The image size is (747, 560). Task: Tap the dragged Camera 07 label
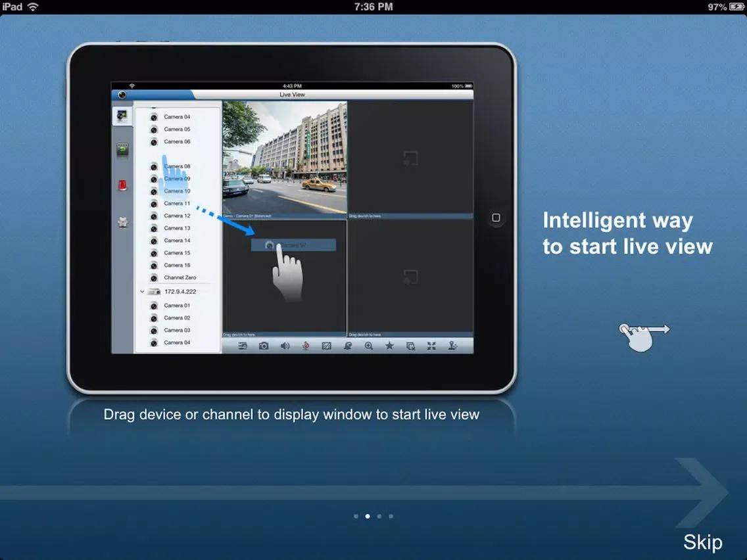pos(293,245)
